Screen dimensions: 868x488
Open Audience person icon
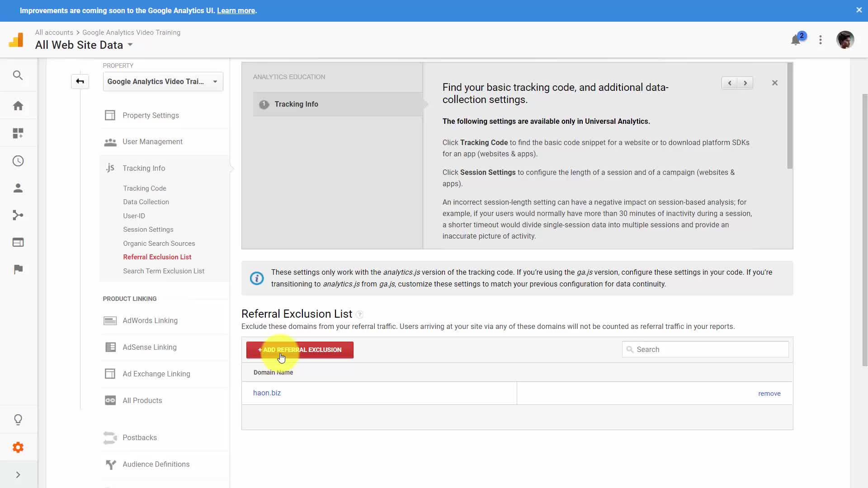(x=18, y=188)
